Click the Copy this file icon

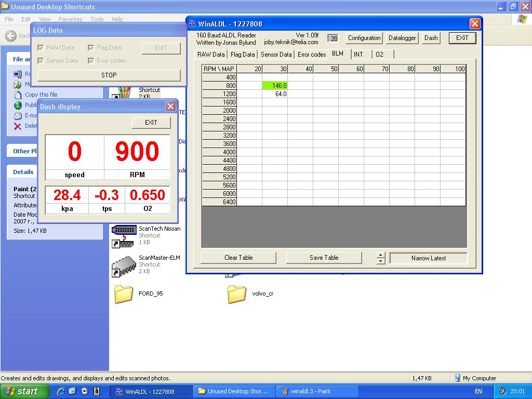coord(18,95)
